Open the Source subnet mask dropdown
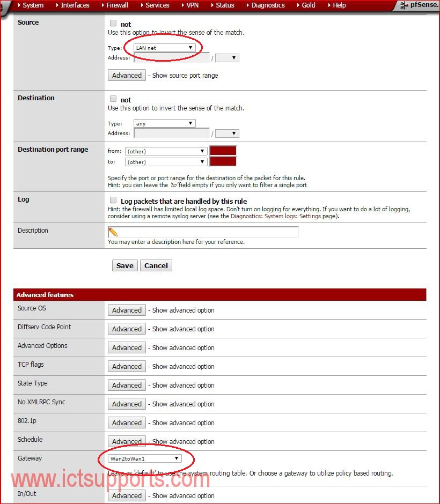440x504 pixels. pos(227,58)
